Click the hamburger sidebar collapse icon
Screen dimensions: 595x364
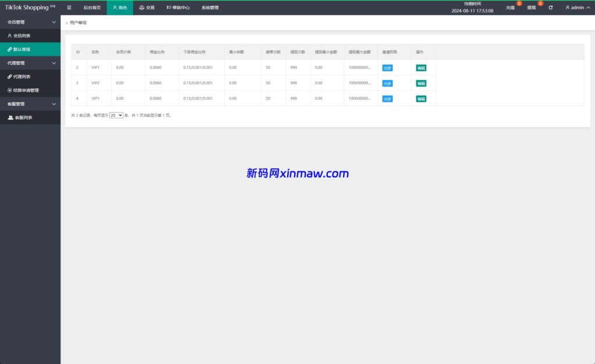click(x=69, y=8)
